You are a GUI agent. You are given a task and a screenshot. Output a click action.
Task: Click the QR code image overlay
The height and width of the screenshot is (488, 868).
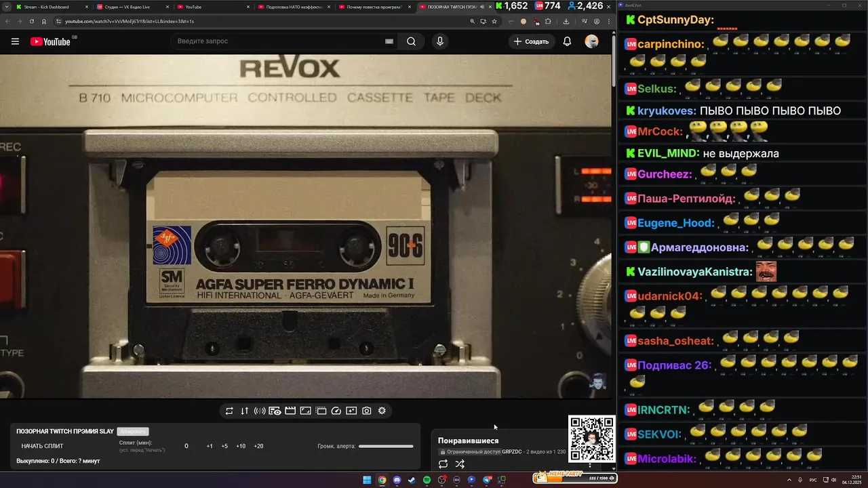tap(592, 439)
